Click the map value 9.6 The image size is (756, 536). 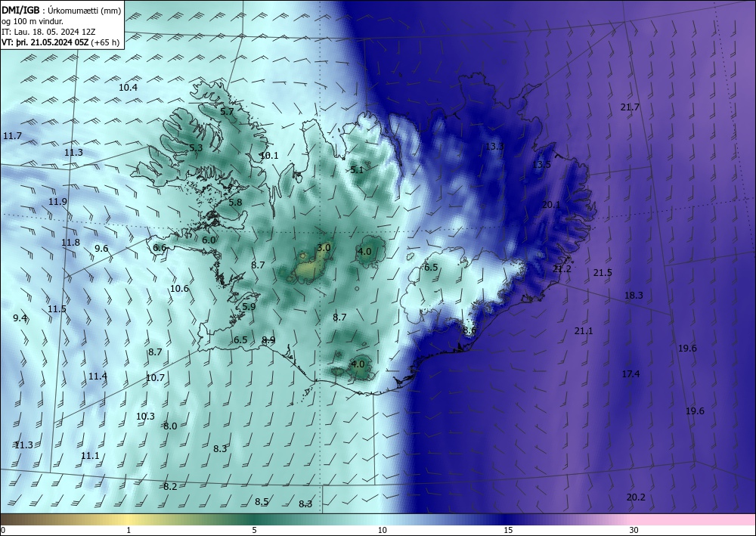[x=101, y=249]
